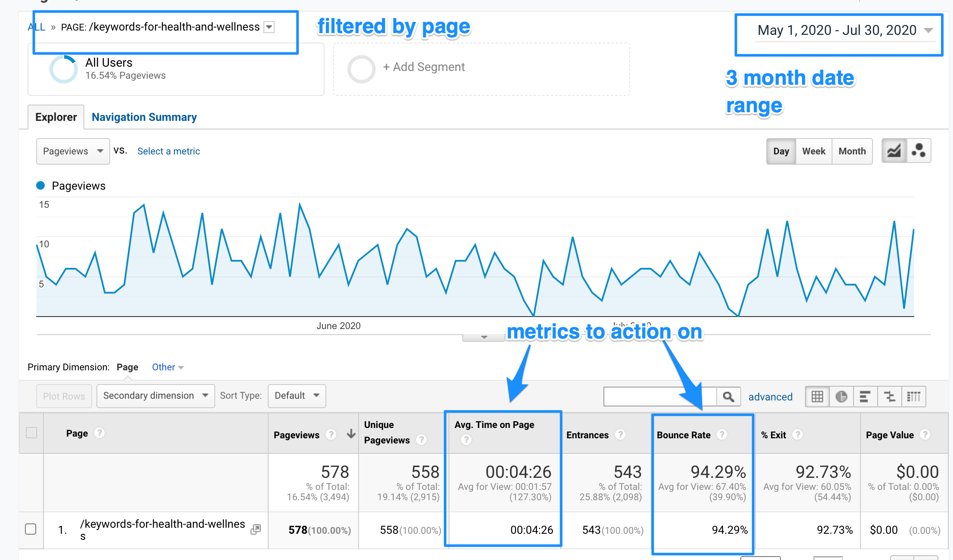Select the comparison view icon
Viewport: 953px width, 560px height.
pos(889,396)
